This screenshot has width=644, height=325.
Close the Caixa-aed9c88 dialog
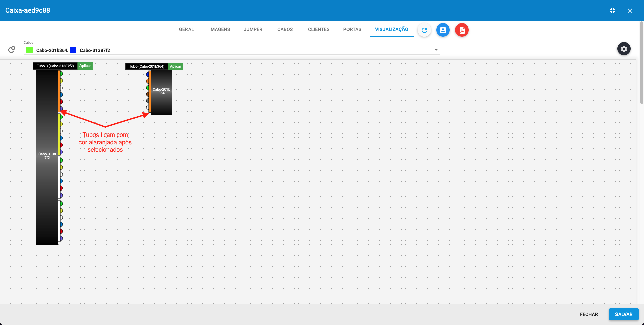630,11
